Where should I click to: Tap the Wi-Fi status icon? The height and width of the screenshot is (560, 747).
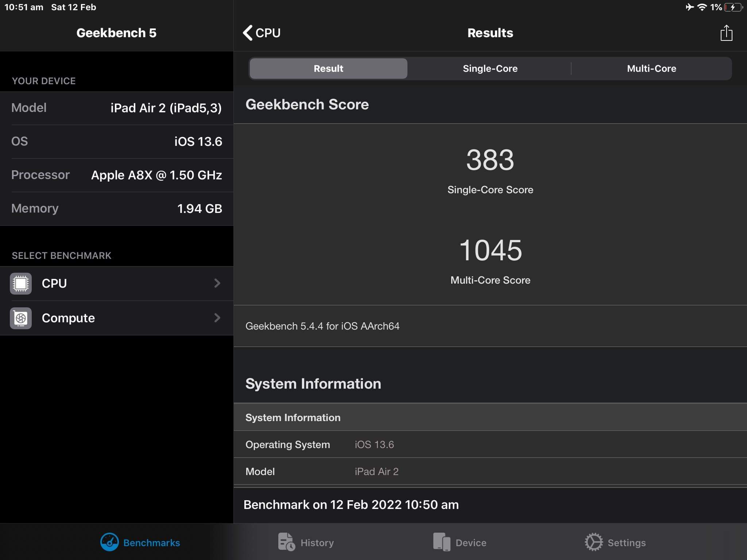[702, 7]
